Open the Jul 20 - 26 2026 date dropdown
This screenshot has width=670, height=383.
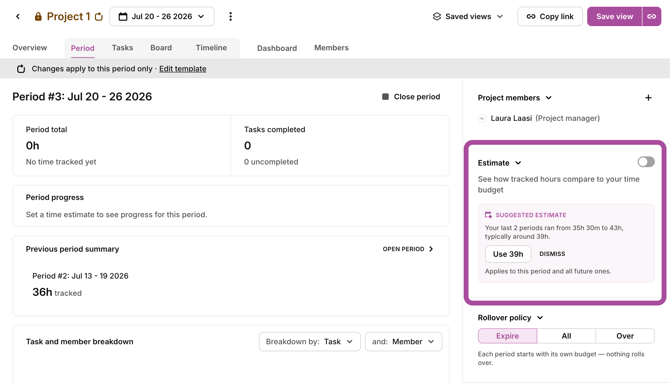pos(162,17)
